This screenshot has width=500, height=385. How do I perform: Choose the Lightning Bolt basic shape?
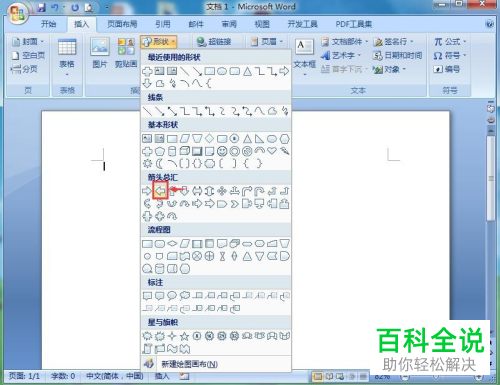coord(284,151)
